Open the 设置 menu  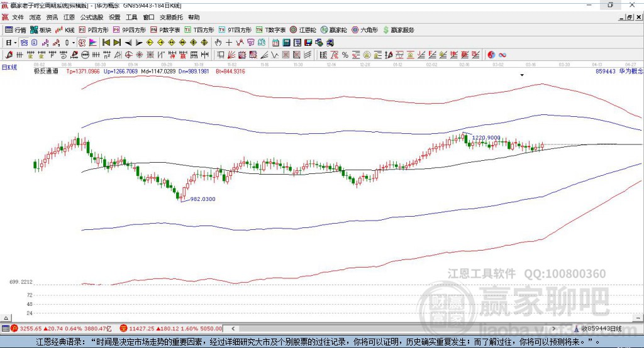point(114,17)
